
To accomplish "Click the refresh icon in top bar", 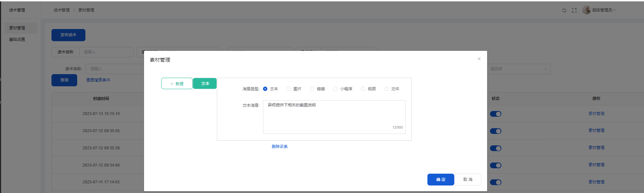I will (x=564, y=10).
